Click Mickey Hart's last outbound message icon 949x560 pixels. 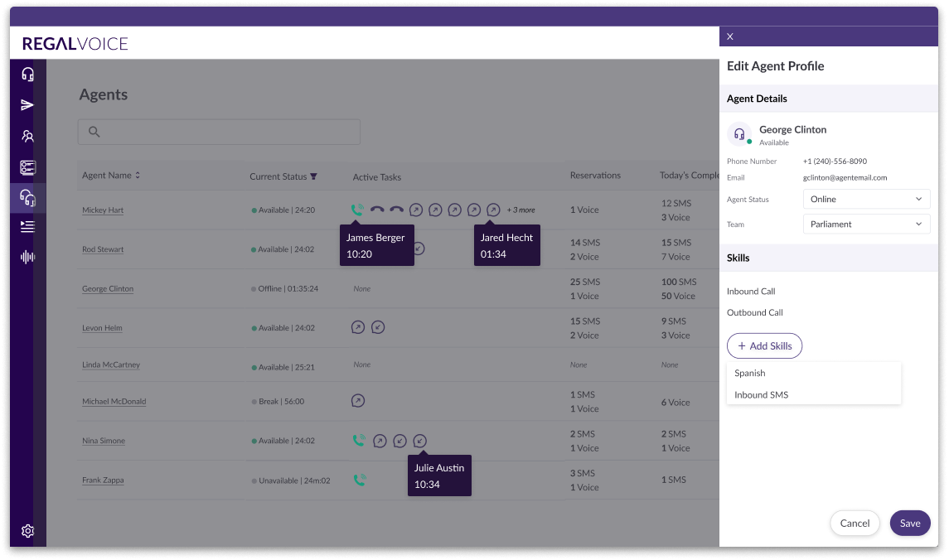coord(493,210)
